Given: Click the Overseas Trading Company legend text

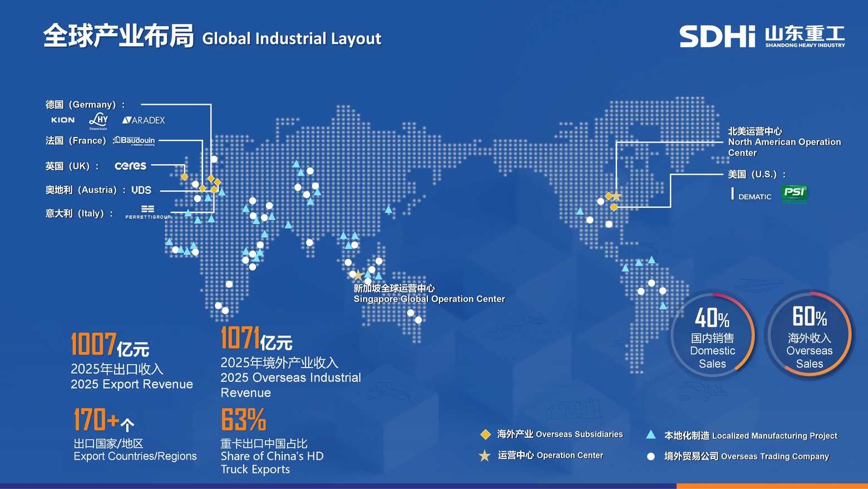Looking at the screenshot, I should click(747, 456).
